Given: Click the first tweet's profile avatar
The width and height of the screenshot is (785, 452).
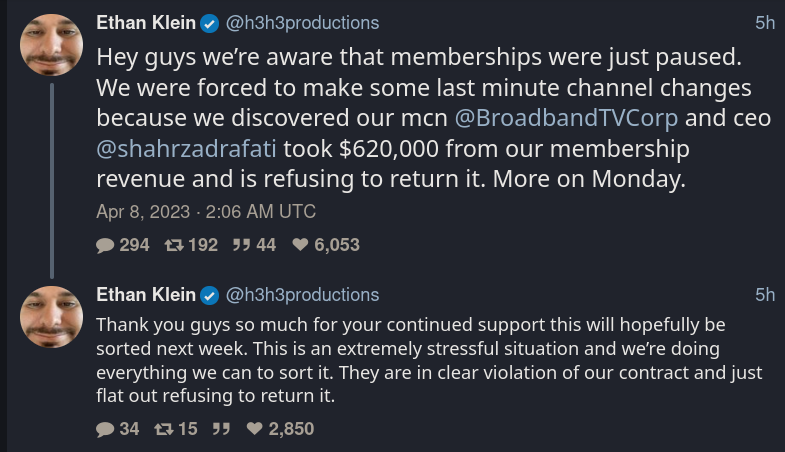Looking at the screenshot, I should pyautogui.click(x=52, y=45).
